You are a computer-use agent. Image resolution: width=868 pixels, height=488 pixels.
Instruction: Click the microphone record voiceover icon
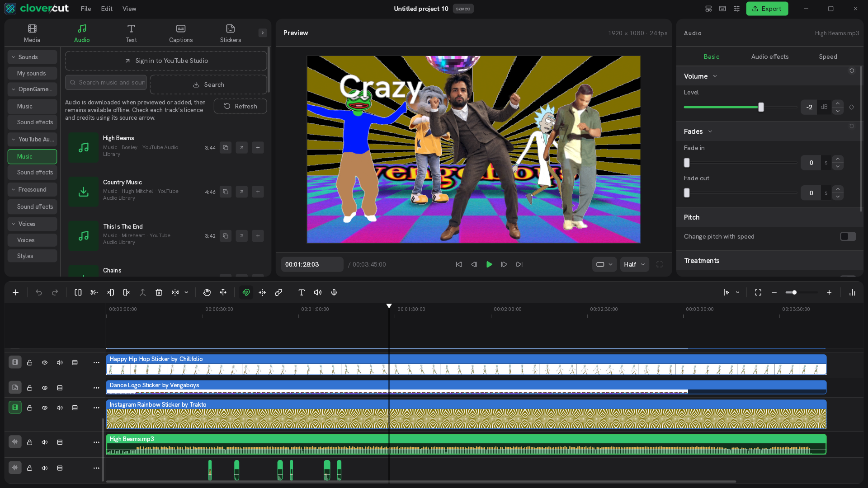point(334,292)
